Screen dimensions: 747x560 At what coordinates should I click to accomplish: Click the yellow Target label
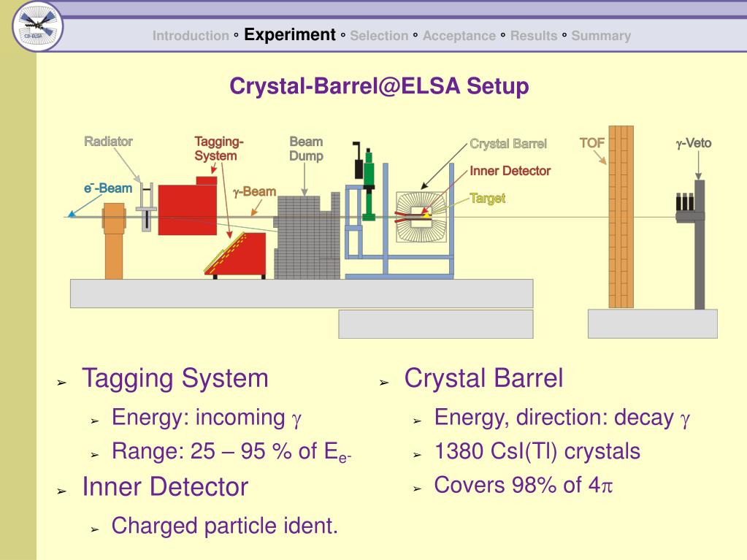[x=487, y=198]
